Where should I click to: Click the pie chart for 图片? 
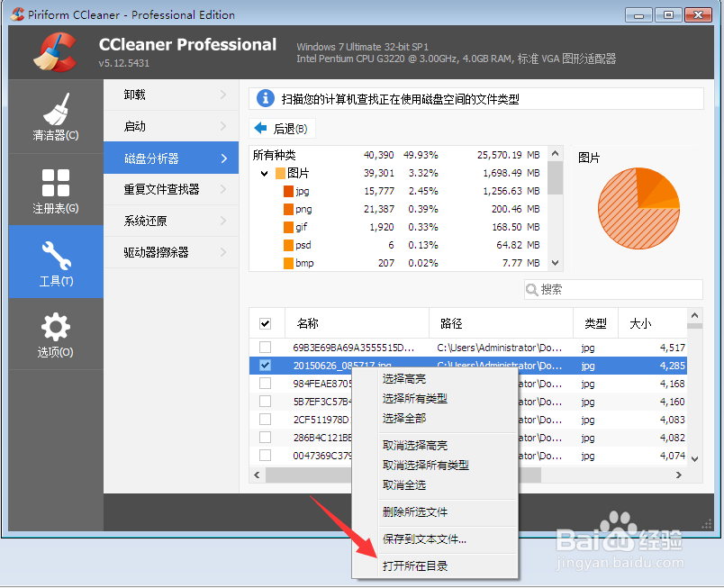point(638,208)
